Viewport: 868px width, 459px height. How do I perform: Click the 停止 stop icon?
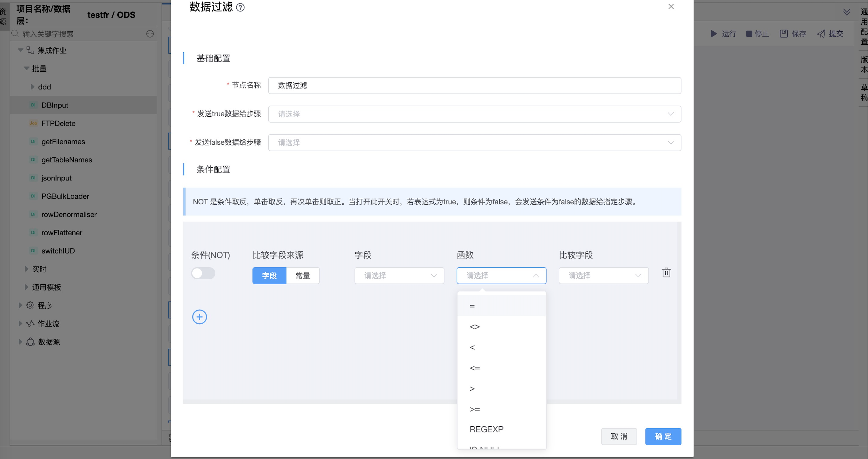point(749,34)
